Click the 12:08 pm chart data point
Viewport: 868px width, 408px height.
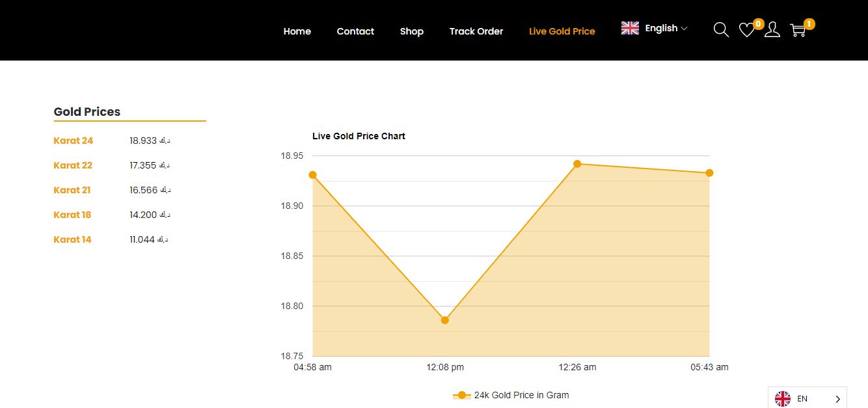tap(445, 320)
